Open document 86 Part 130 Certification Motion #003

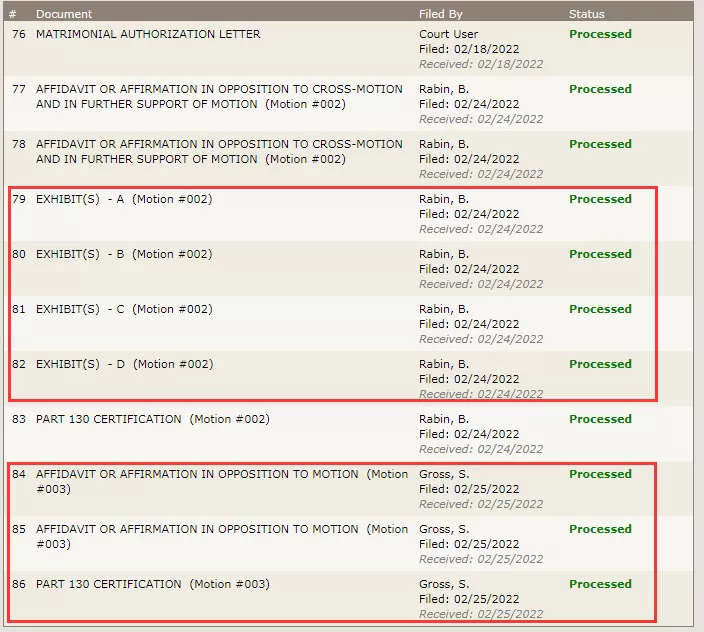[x=153, y=584]
